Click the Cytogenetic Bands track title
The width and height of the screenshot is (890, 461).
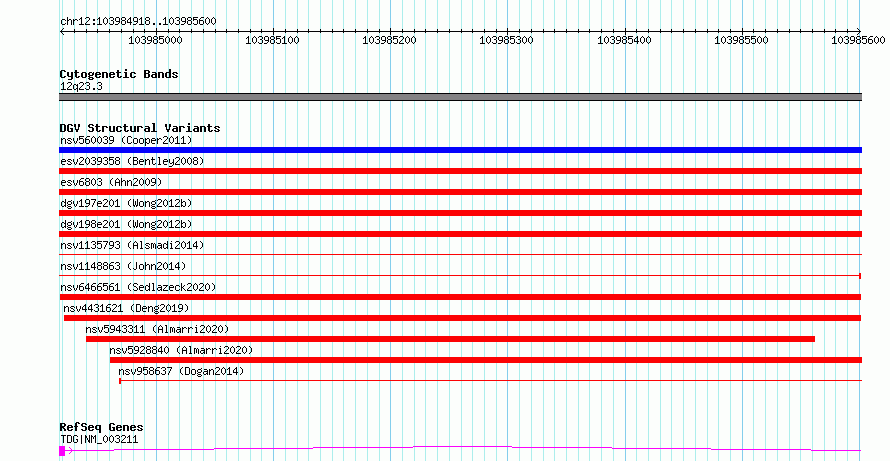coord(119,74)
